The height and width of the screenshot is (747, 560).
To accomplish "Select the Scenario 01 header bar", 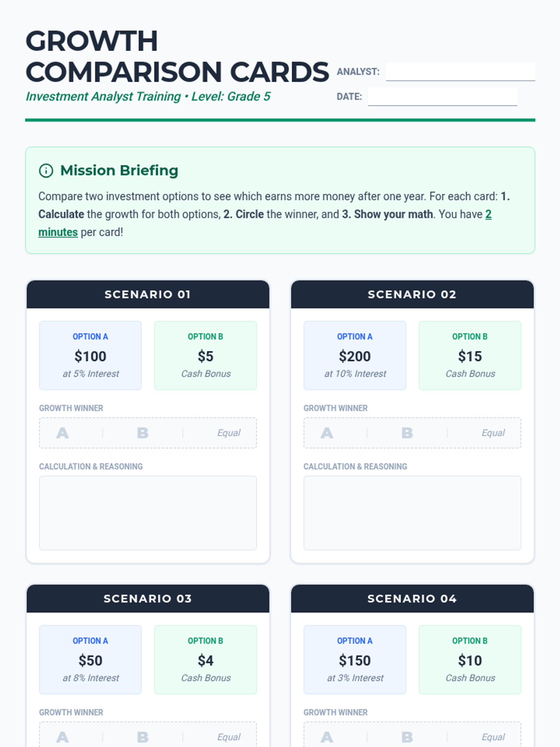I will point(148,295).
